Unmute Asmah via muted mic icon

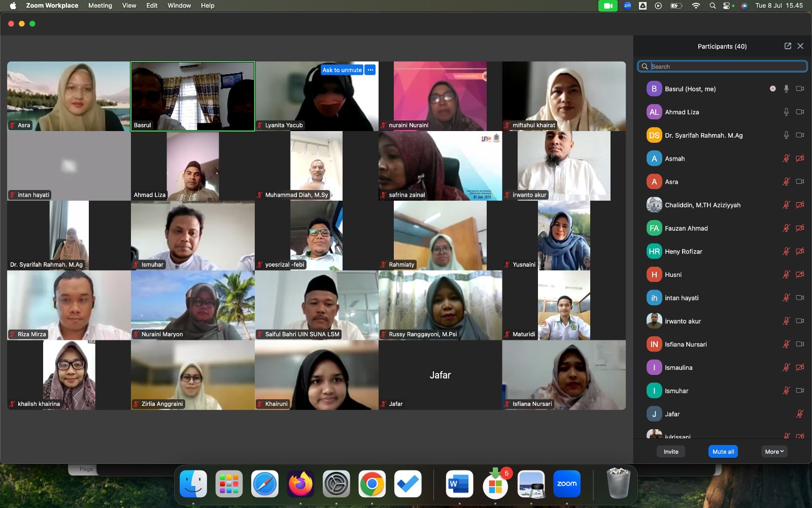(786, 158)
